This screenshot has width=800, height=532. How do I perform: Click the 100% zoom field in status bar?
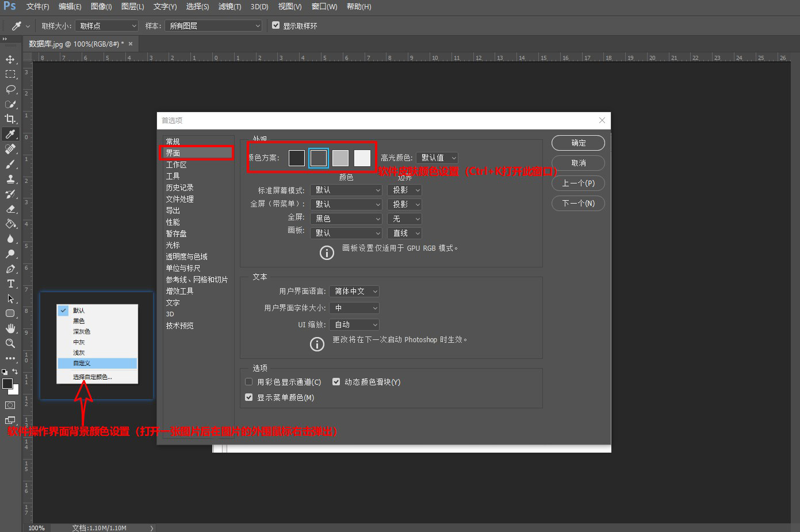click(36, 528)
